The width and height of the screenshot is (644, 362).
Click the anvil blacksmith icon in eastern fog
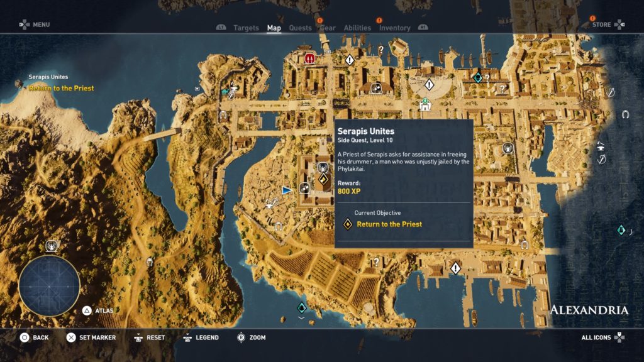click(601, 145)
